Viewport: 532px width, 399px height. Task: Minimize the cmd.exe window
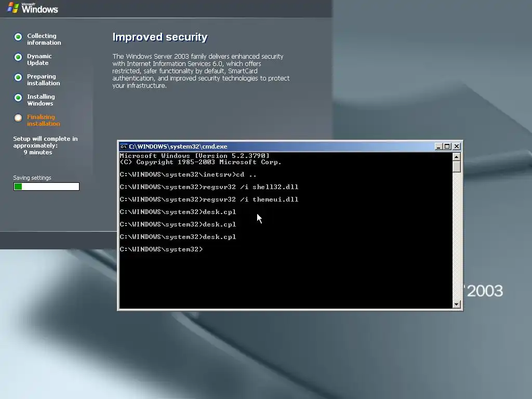[438, 147]
